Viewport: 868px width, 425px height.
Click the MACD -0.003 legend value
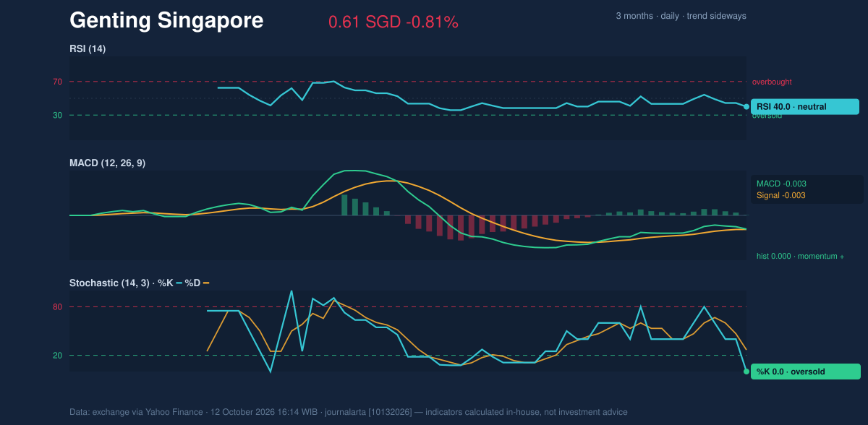tap(781, 184)
